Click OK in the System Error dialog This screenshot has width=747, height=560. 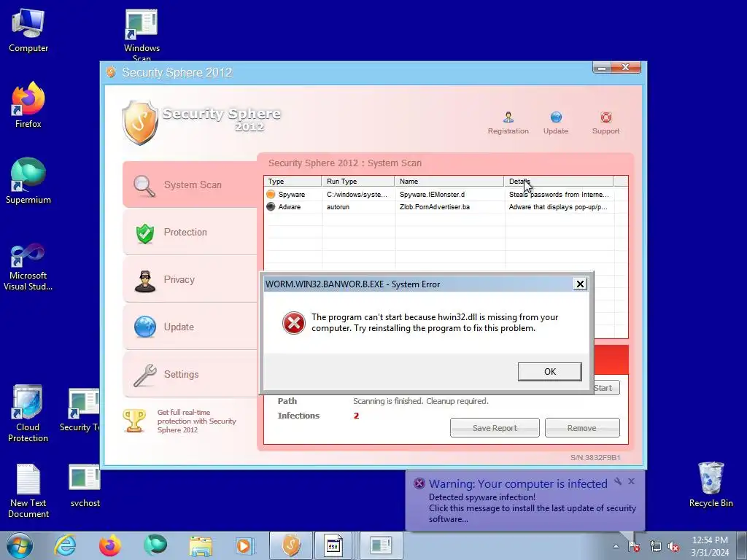tap(550, 371)
